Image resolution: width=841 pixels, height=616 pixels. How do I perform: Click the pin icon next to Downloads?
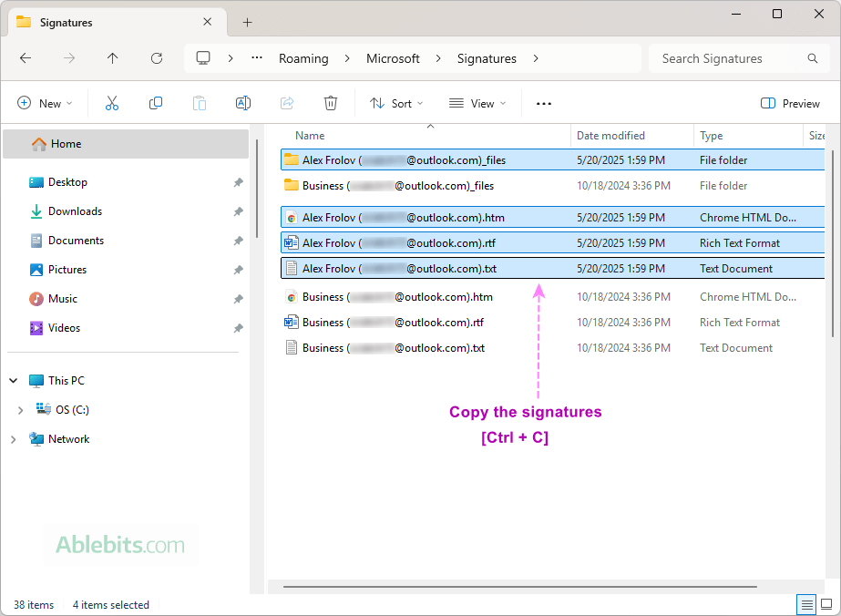238,211
